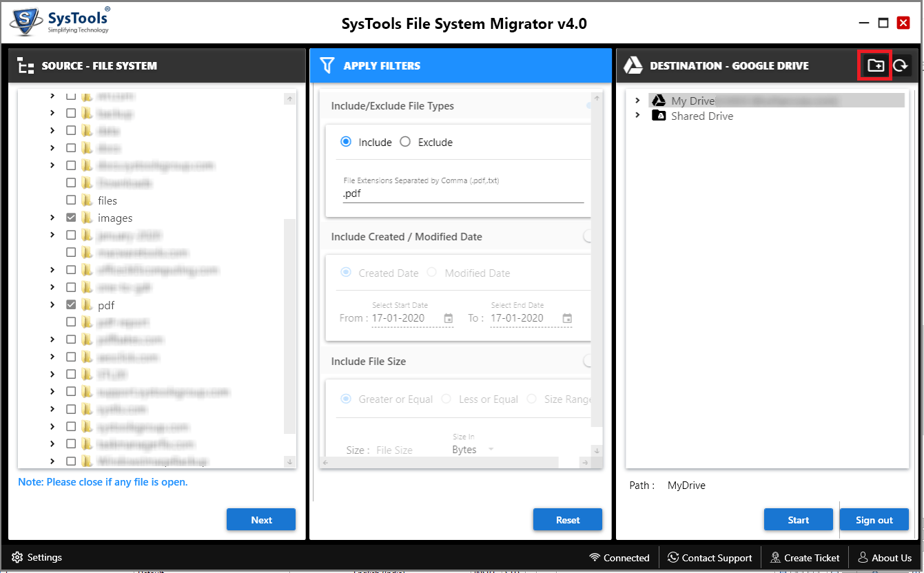The width and height of the screenshot is (924, 573).
Task: Click the Next button
Action: click(x=261, y=520)
